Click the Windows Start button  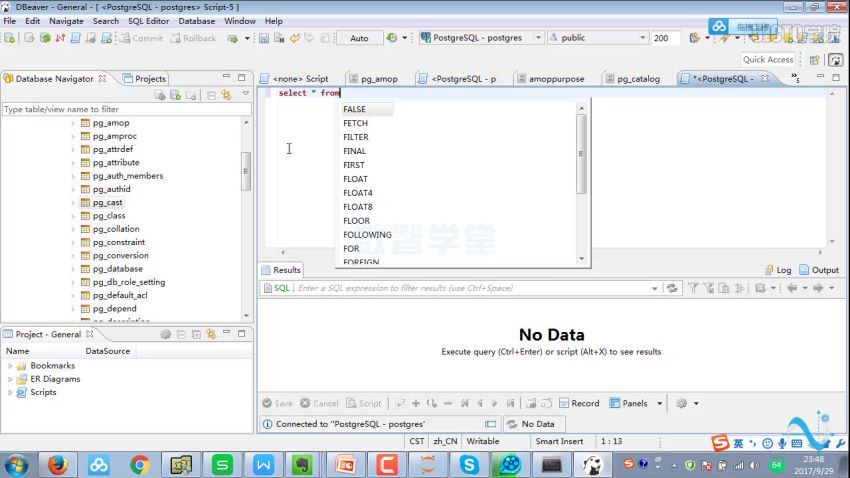click(16, 465)
